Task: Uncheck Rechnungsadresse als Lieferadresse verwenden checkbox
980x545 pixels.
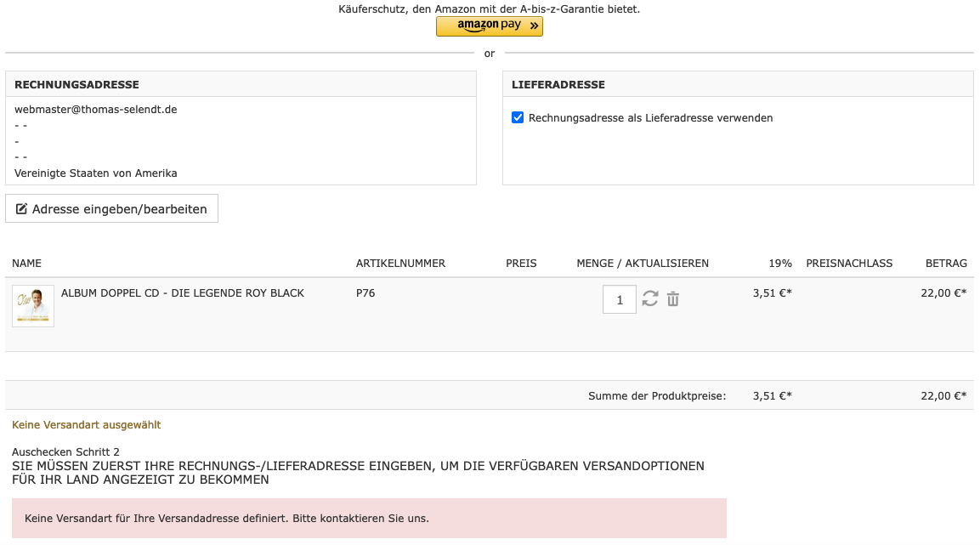Action: 518,118
